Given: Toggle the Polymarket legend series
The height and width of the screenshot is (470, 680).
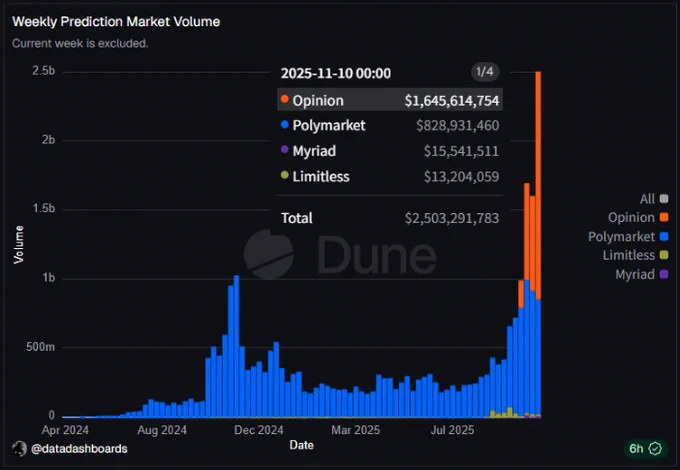Looking at the screenshot, I should click(x=628, y=236).
